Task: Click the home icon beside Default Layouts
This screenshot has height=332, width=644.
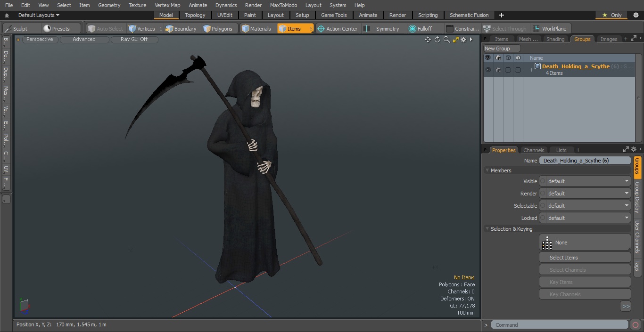Action: coord(7,15)
